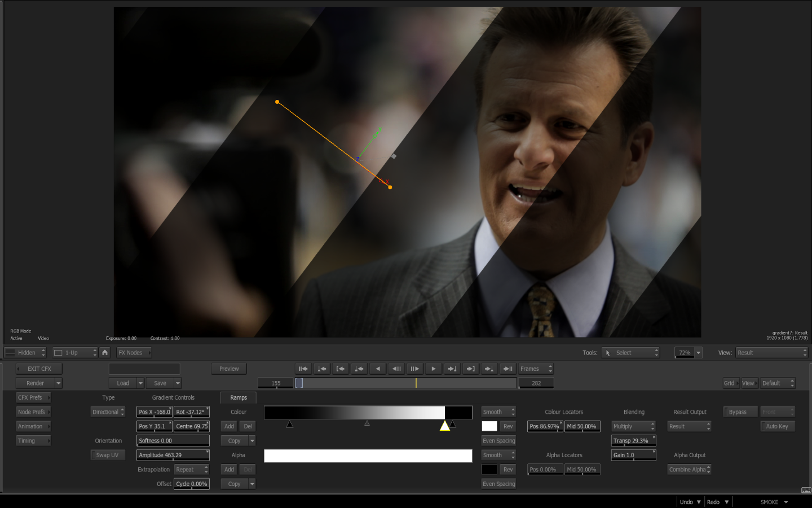The image size is (812, 508).
Task: Click the play backward arrow
Action: click(x=378, y=369)
